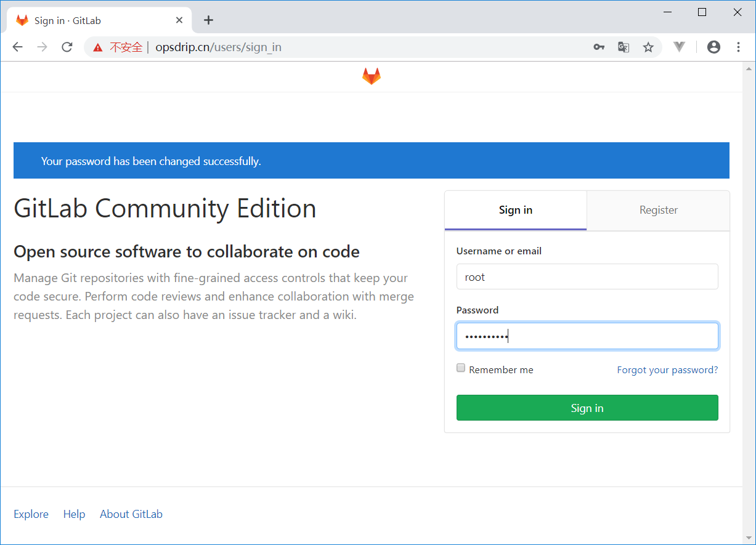Open the About GitLab footer link
Image resolution: width=756 pixels, height=545 pixels.
click(131, 514)
